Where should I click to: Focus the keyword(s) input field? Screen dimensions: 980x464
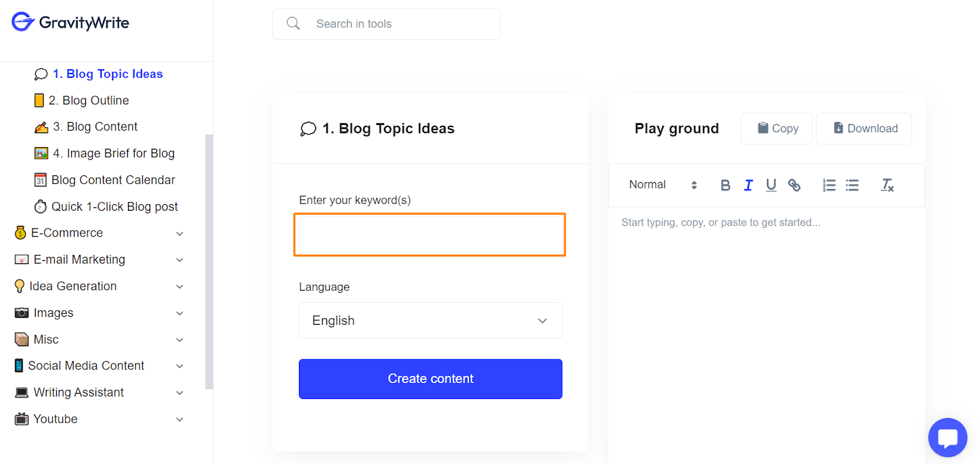429,234
